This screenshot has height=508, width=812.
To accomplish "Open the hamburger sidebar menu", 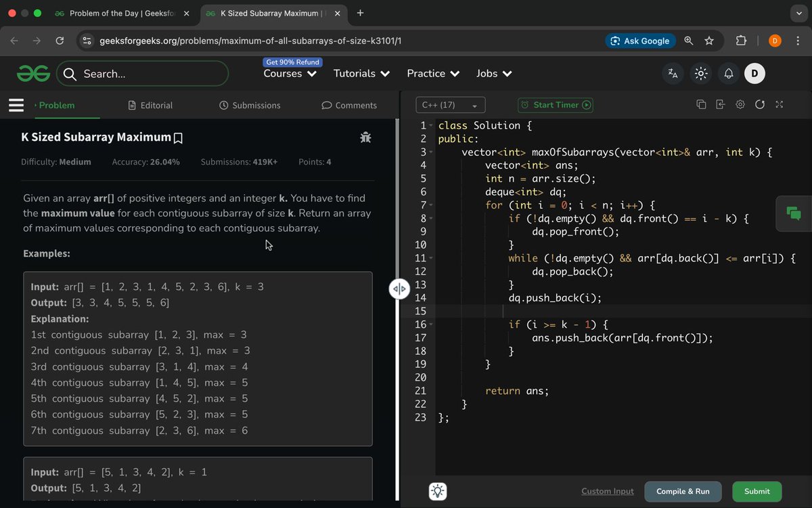I will click(16, 105).
